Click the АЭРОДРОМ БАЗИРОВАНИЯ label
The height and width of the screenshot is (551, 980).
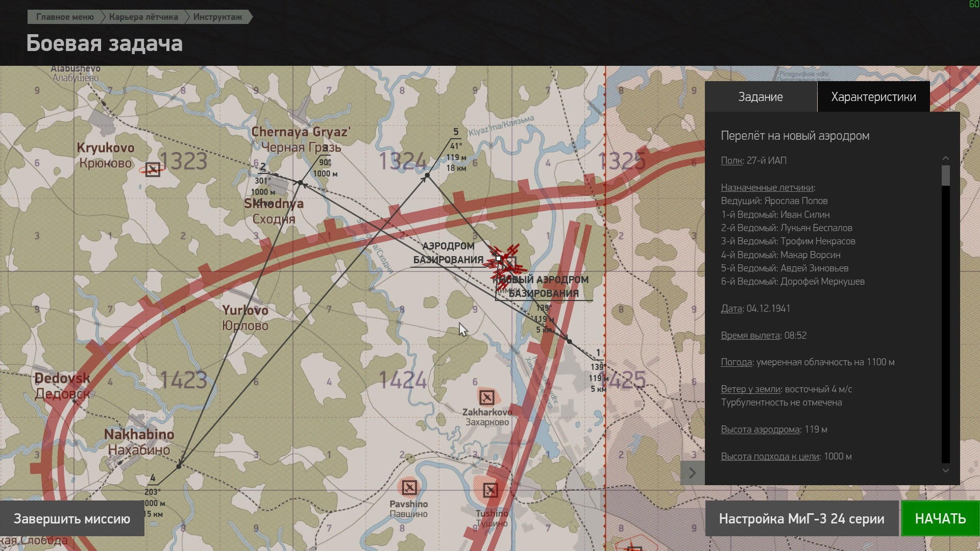[x=448, y=253]
